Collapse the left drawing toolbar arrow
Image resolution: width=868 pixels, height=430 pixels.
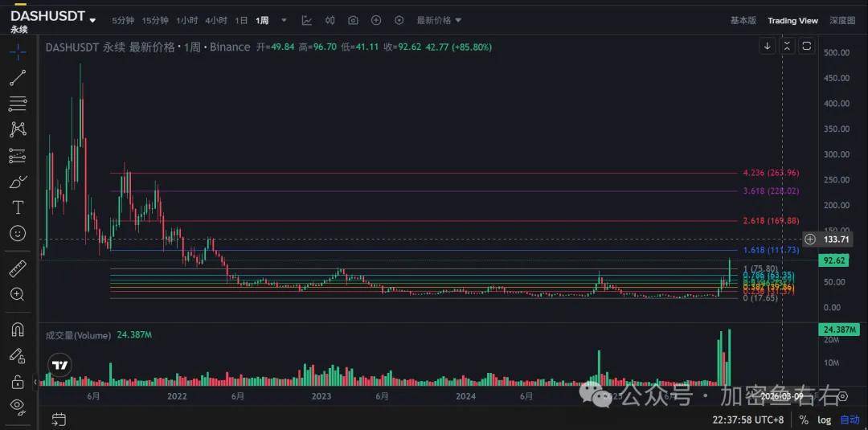click(35, 382)
